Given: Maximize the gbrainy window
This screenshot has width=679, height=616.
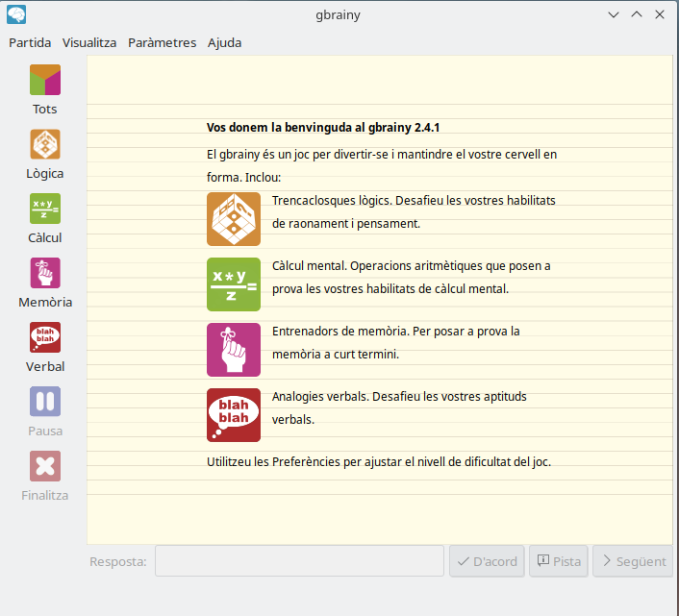Looking at the screenshot, I should coord(637,14).
